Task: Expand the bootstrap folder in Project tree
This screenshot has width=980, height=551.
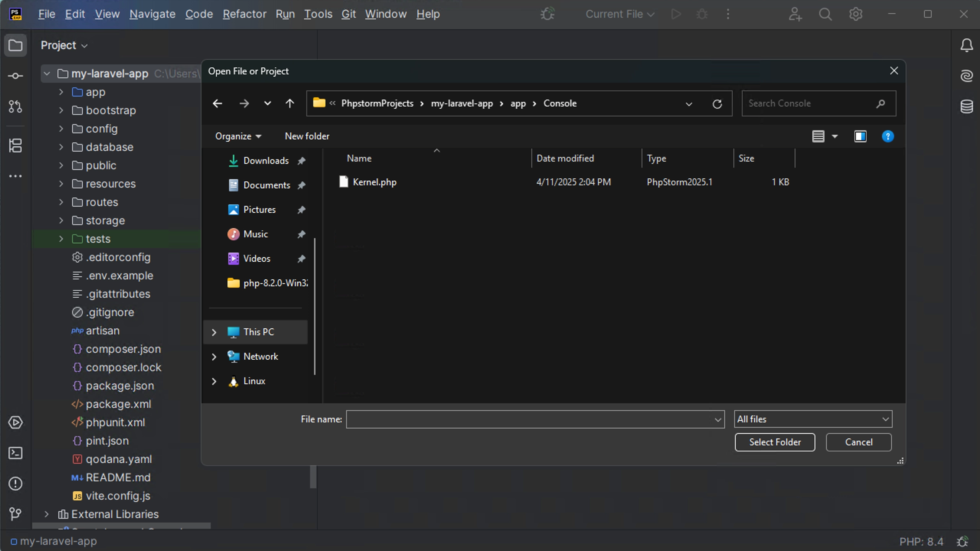Action: [x=61, y=110]
